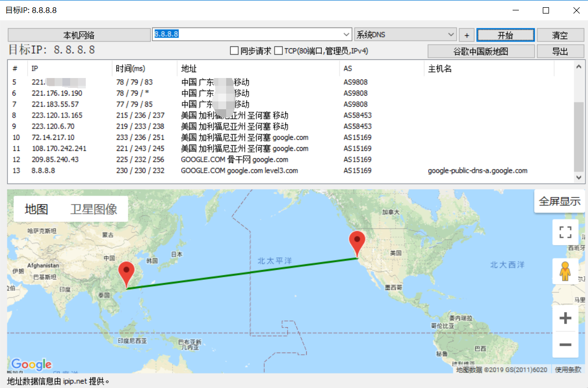Select the Street View pegman icon
The height and width of the screenshot is (388, 588).
[x=565, y=271]
